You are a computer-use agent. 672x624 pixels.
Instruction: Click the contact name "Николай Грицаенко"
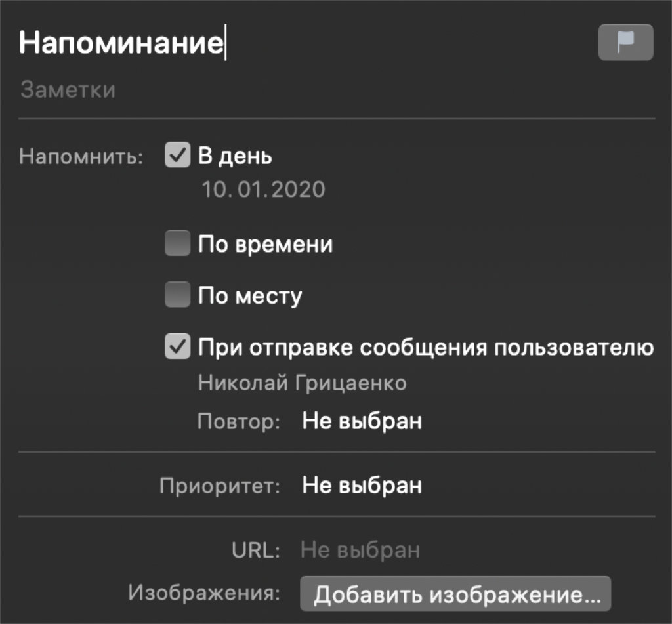(302, 383)
